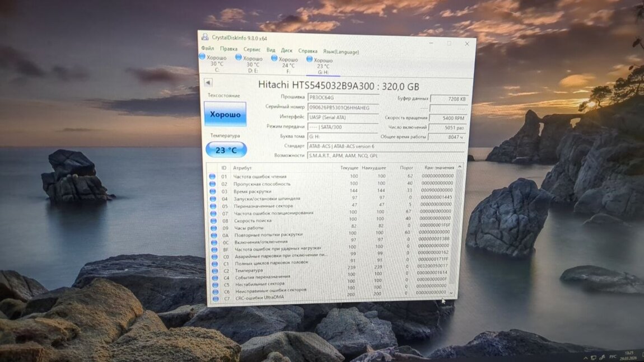644x362 pixels.
Task: Click status orb for attribute 01 read errors
Action: 212,176
